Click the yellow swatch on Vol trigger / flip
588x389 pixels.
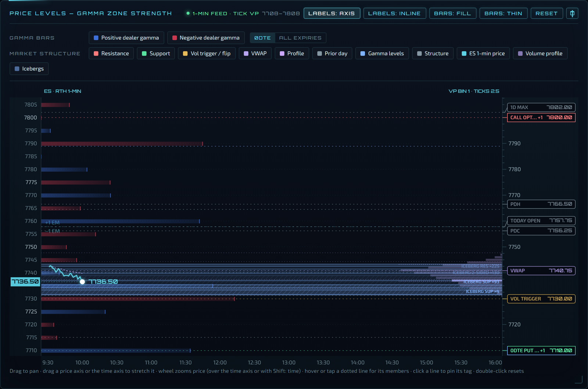[185, 53]
